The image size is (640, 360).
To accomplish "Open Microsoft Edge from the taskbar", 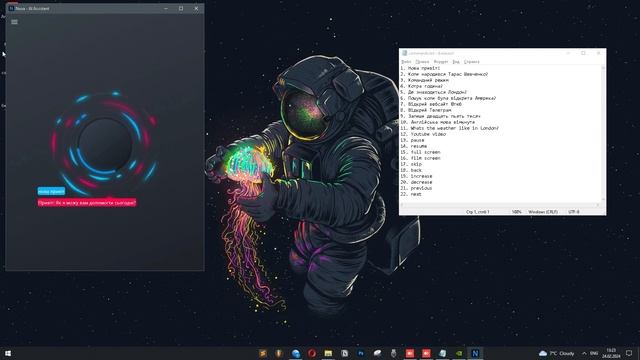I will click(296, 353).
